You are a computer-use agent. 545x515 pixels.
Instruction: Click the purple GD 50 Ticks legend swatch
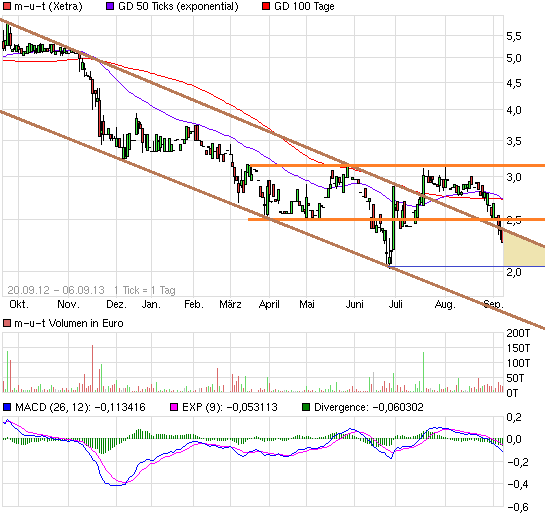click(x=110, y=6)
